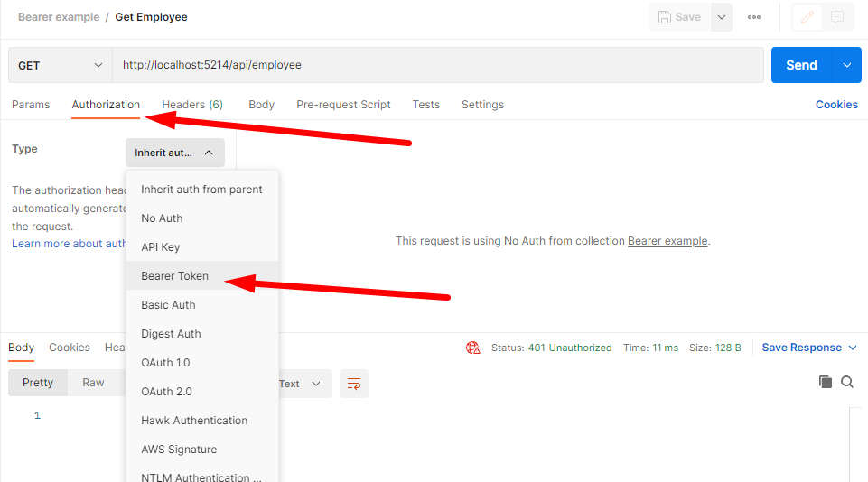The height and width of the screenshot is (482, 868).
Task: Open the Cookies link
Action: point(836,105)
